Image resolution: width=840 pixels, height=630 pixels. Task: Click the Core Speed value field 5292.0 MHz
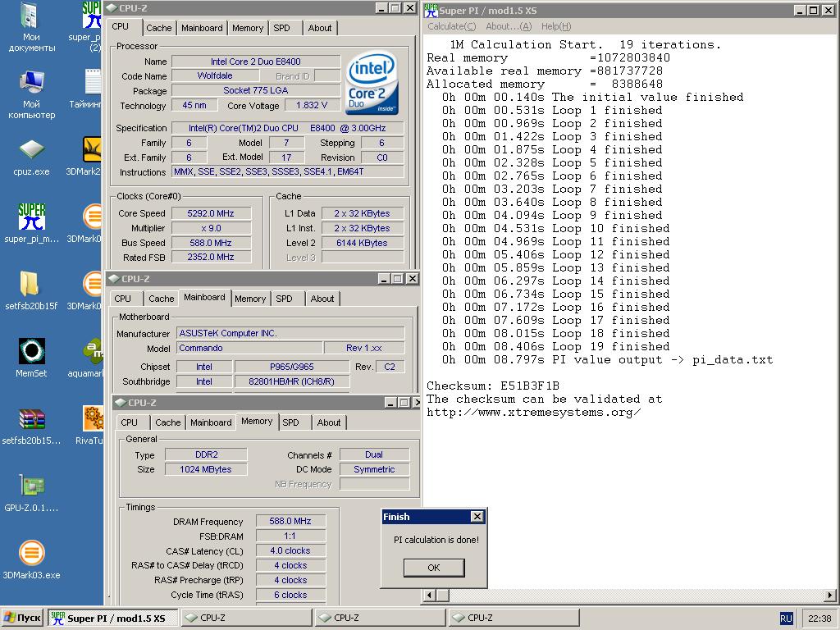[211, 213]
